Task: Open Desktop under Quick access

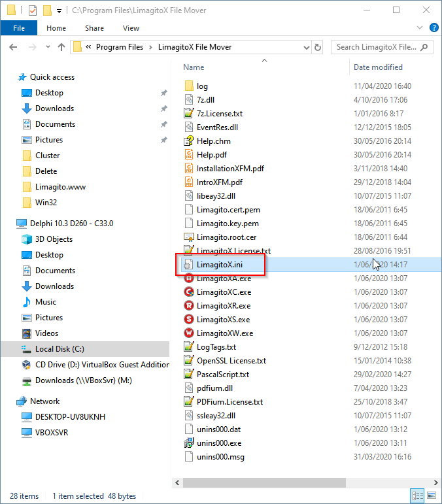Action: pos(49,93)
